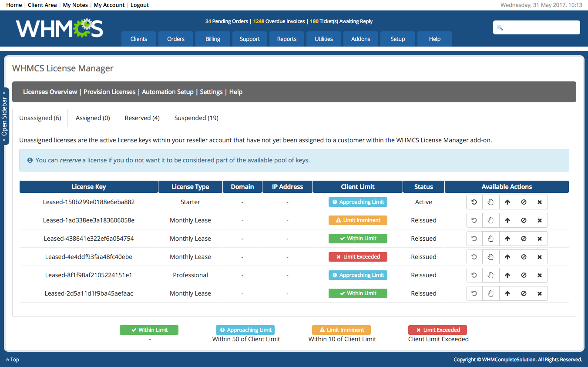Image resolution: width=588 pixels, height=367 pixels.
Task: Open Automation Setup in the grey bar
Action: (x=168, y=92)
